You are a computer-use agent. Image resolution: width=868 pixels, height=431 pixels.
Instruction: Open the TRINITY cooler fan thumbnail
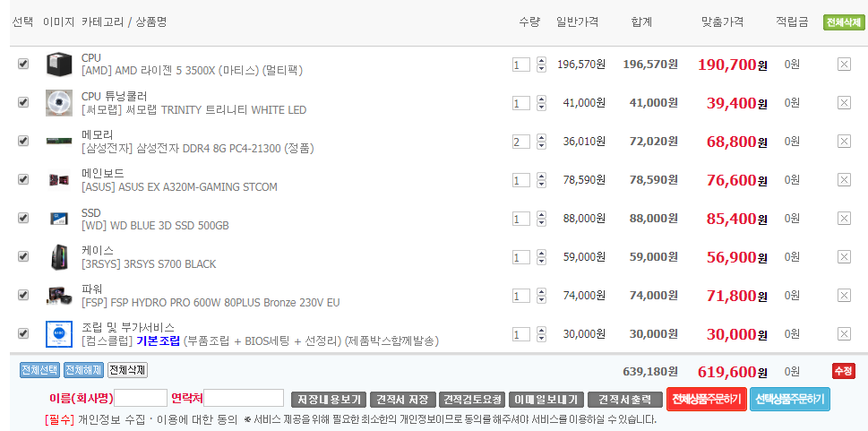59,103
